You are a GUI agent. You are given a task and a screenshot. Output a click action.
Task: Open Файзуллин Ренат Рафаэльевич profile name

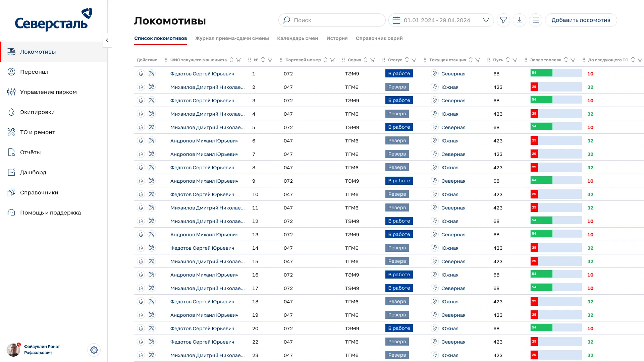click(42, 350)
